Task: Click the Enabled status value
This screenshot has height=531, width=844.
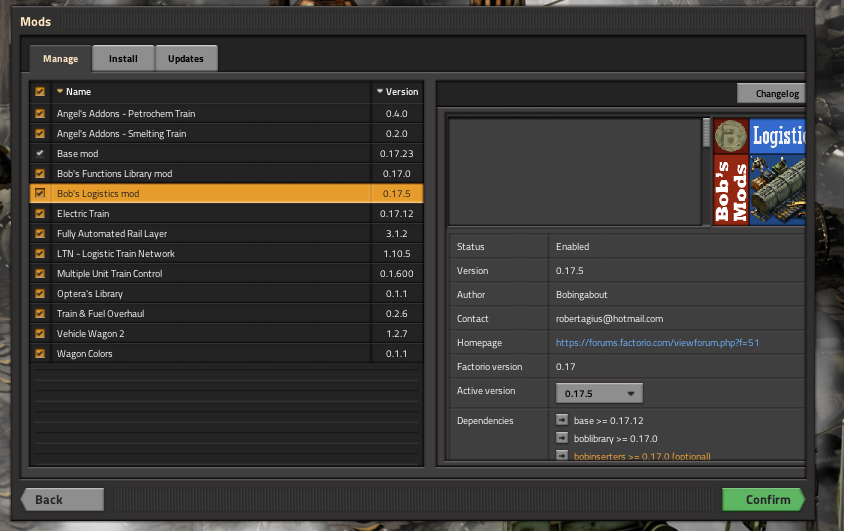Action: (x=572, y=246)
